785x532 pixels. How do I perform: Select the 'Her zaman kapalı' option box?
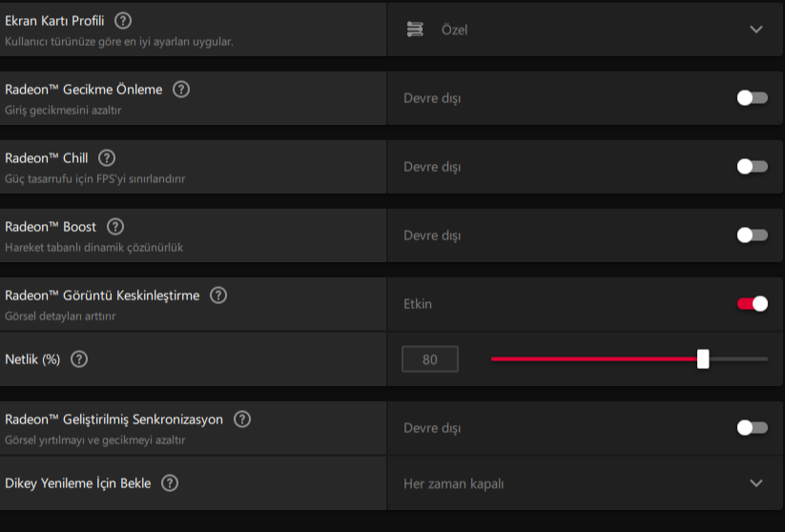(572, 483)
